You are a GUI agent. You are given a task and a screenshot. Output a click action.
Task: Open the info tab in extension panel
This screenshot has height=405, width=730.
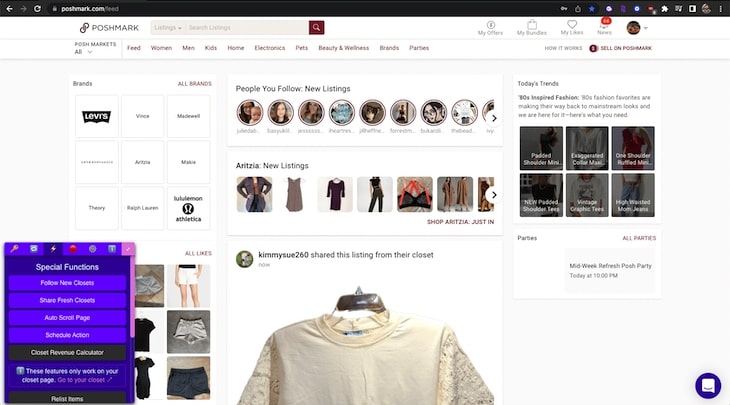click(x=112, y=249)
